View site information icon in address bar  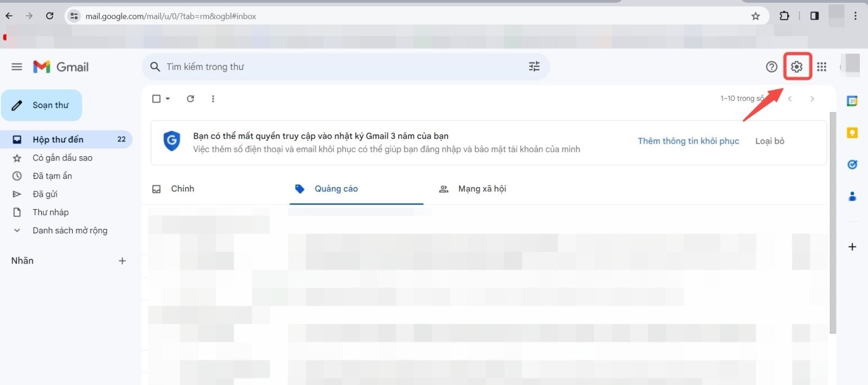(74, 16)
